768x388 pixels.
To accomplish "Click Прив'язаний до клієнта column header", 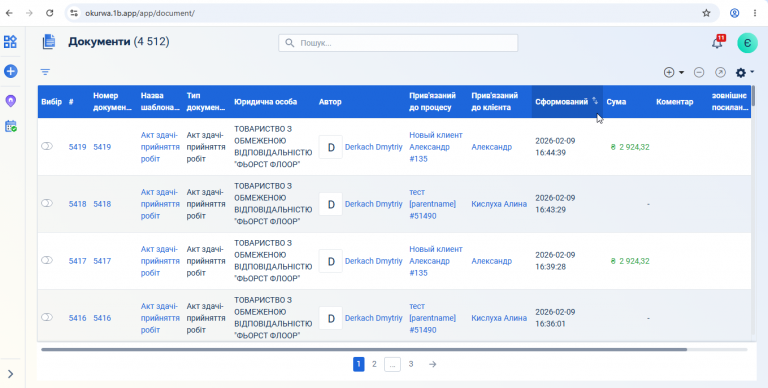I will coord(495,101).
